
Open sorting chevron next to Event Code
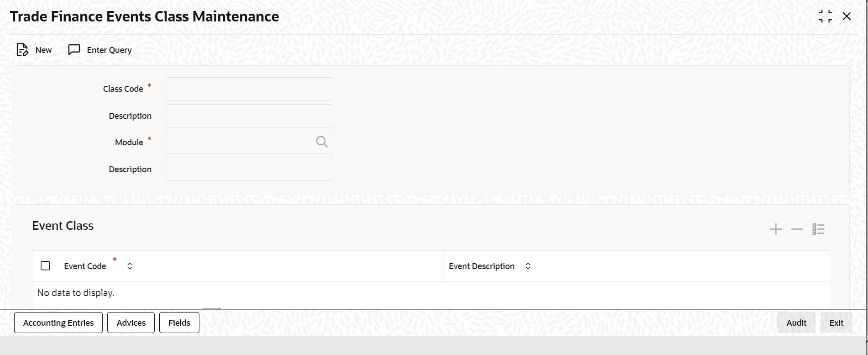tap(130, 265)
